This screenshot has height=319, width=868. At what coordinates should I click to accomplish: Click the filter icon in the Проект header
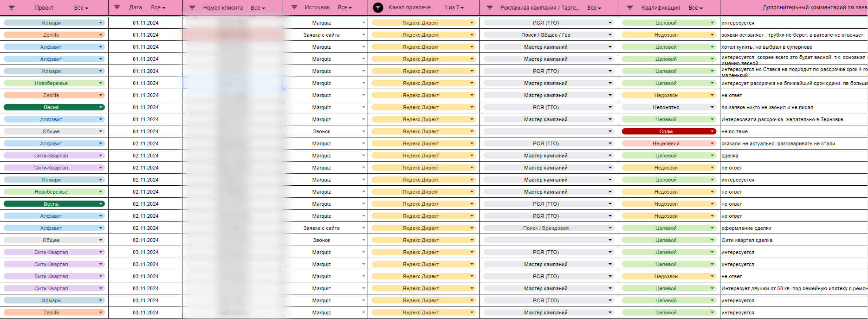coord(12,8)
